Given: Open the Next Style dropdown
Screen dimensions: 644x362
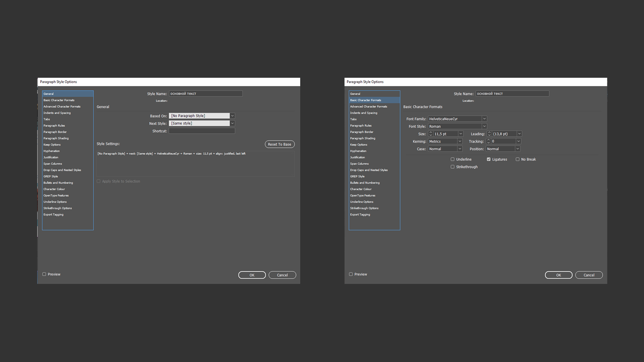Looking at the screenshot, I should point(232,123).
